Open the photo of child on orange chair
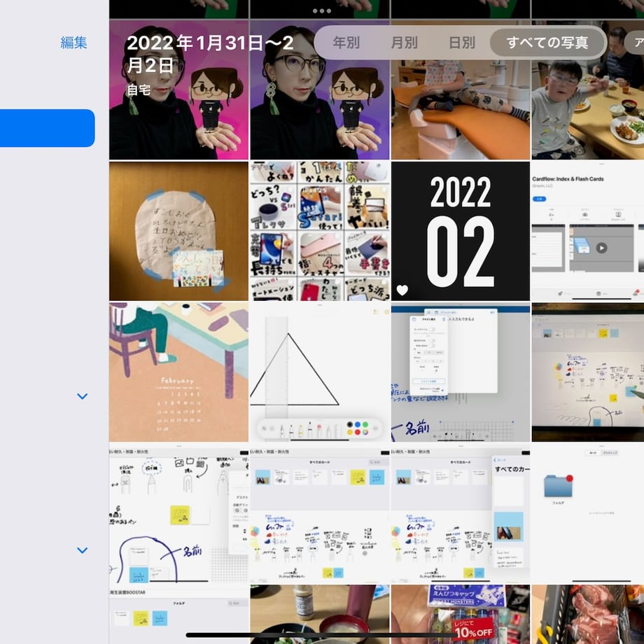The image size is (644, 644). click(x=461, y=90)
